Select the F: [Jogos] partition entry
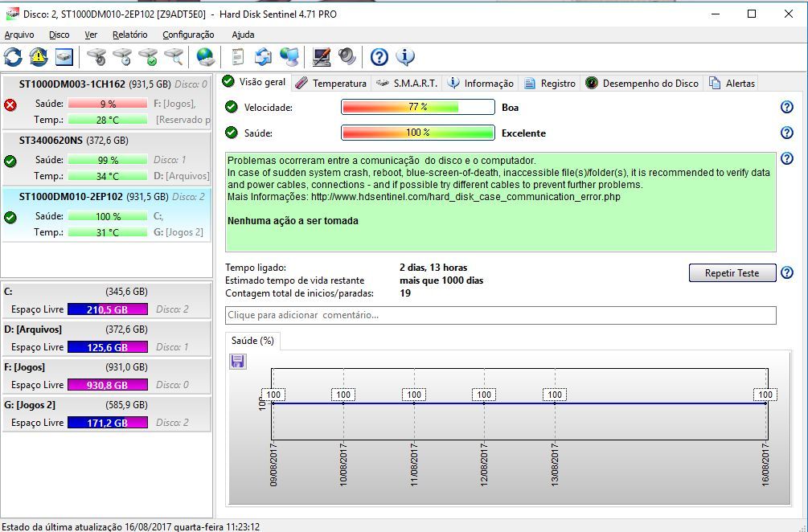The width and height of the screenshot is (808, 532). 107,375
